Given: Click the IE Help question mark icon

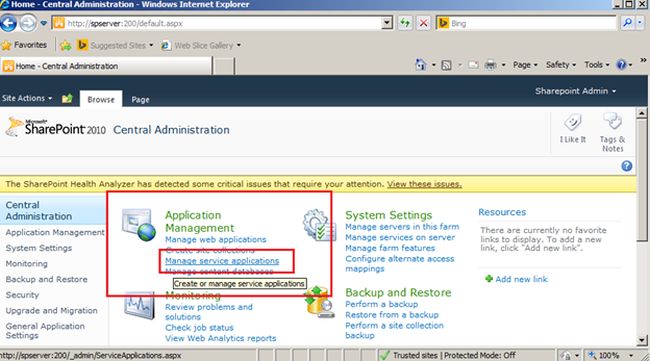Looking at the screenshot, I should pos(621,65).
